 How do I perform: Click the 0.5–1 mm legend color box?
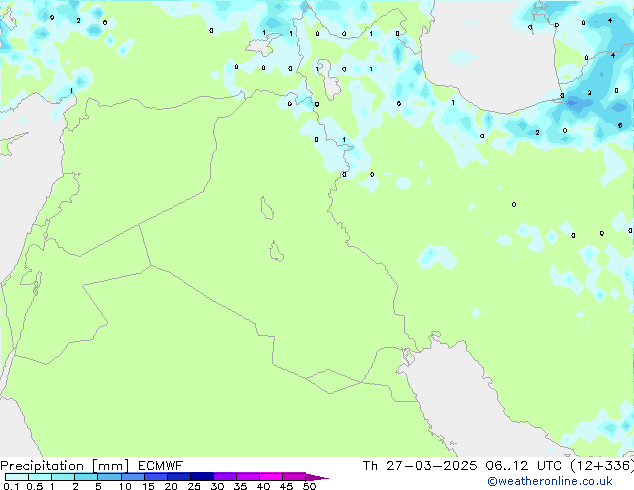click(x=40, y=477)
